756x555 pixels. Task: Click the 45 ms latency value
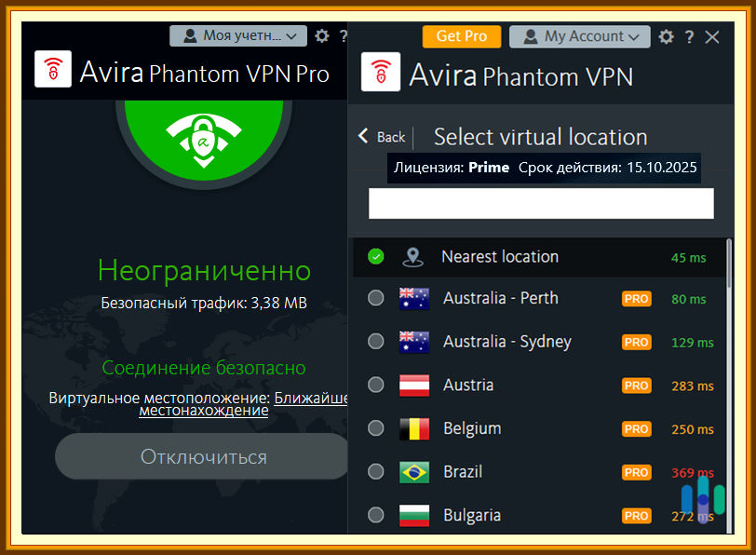689,258
